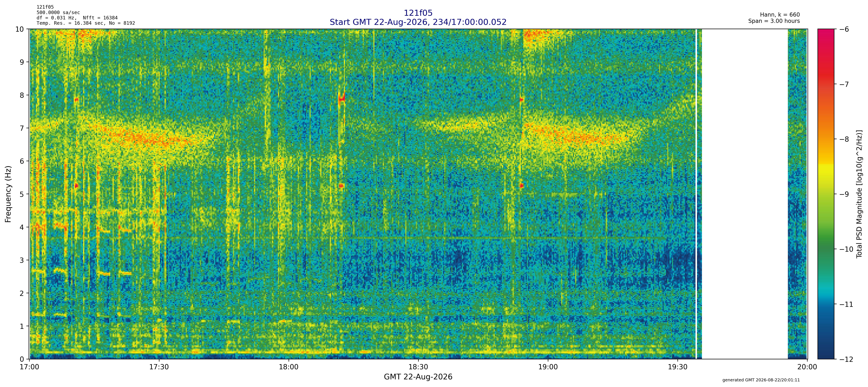The height and width of the screenshot is (387, 868).
Task: Click the '17:00' time tick label
Action: [30, 367]
